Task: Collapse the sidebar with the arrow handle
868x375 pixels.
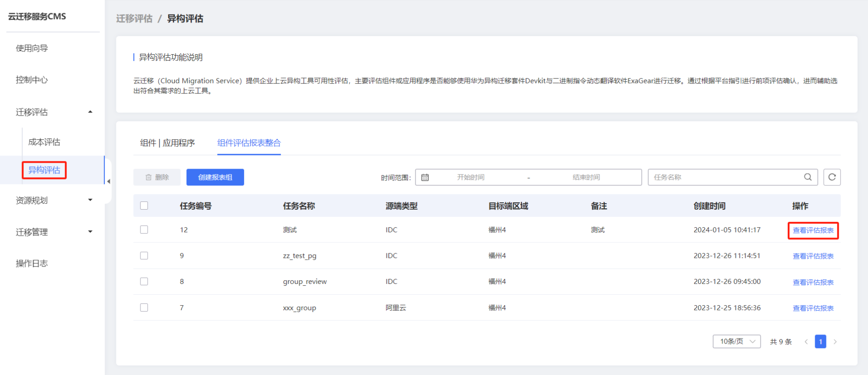Action: pyautogui.click(x=109, y=181)
